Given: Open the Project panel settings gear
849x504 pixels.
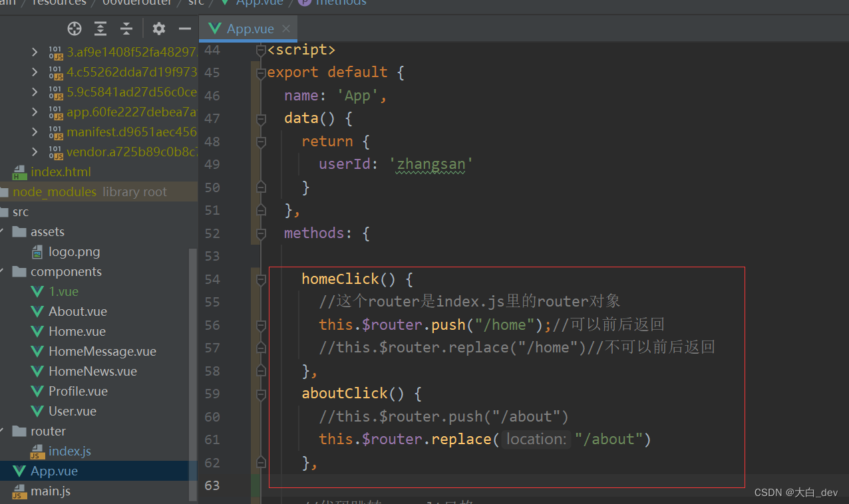Looking at the screenshot, I should pos(158,29).
